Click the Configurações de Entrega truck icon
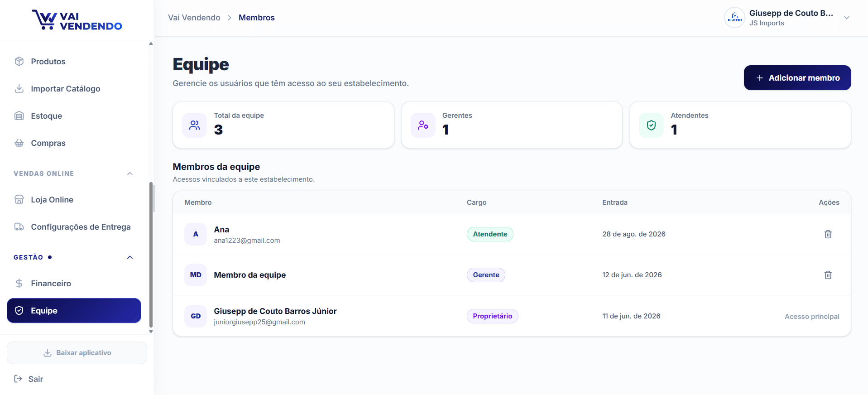Viewport: 868px width, 395px height. tap(19, 226)
